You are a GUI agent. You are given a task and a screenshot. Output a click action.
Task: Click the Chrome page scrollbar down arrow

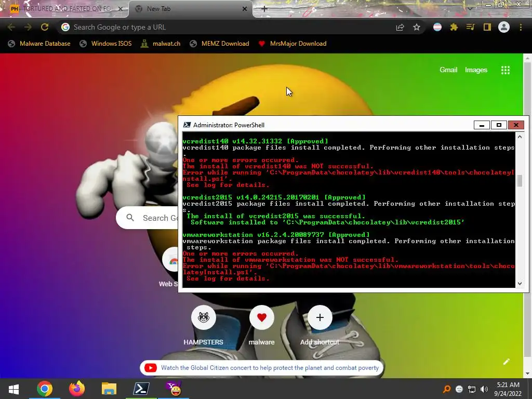(528, 374)
